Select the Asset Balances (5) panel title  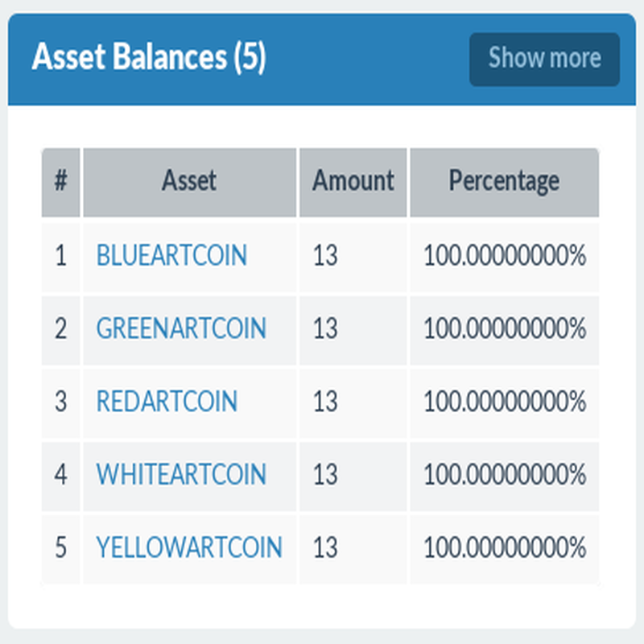pos(149,56)
